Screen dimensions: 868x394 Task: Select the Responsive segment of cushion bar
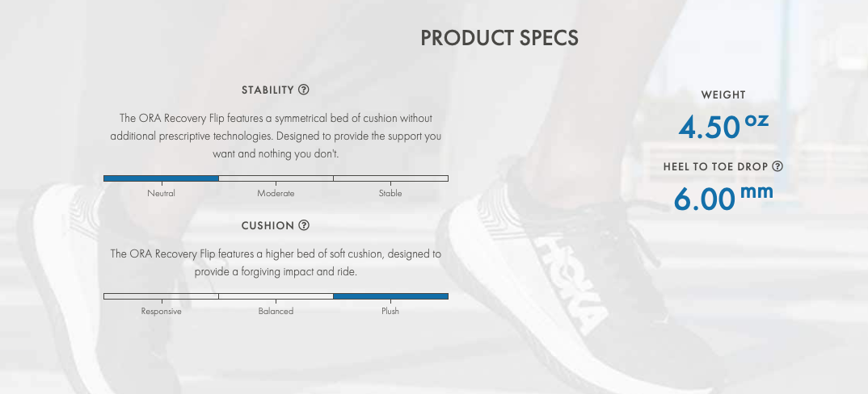coord(161,296)
